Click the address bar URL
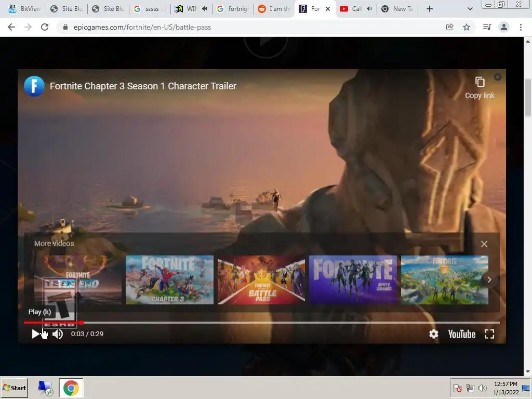The height and width of the screenshot is (399, 532). tap(142, 27)
